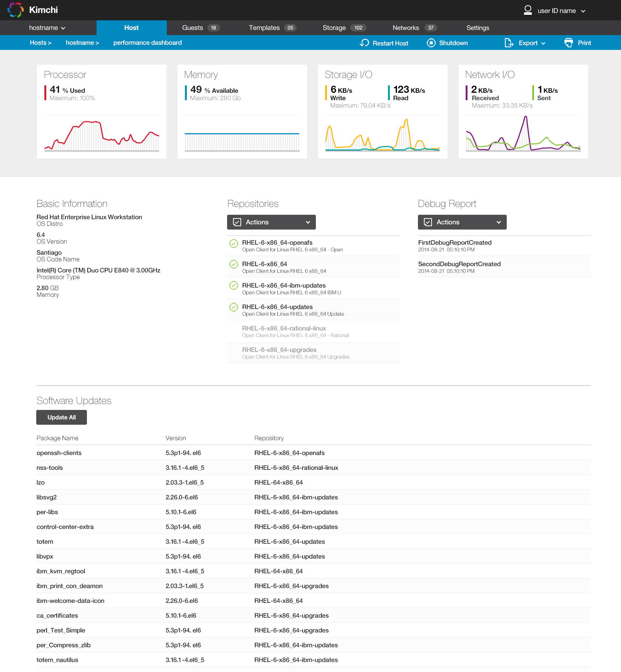Click the Templates count badge 05
The width and height of the screenshot is (621, 672).
pyautogui.click(x=290, y=28)
